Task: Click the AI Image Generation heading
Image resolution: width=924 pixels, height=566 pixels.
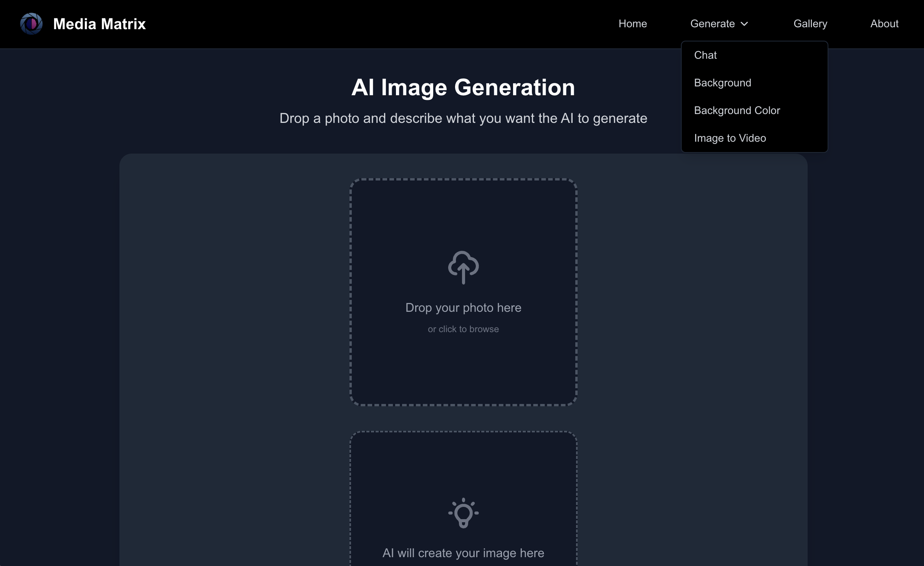Action: [x=463, y=88]
